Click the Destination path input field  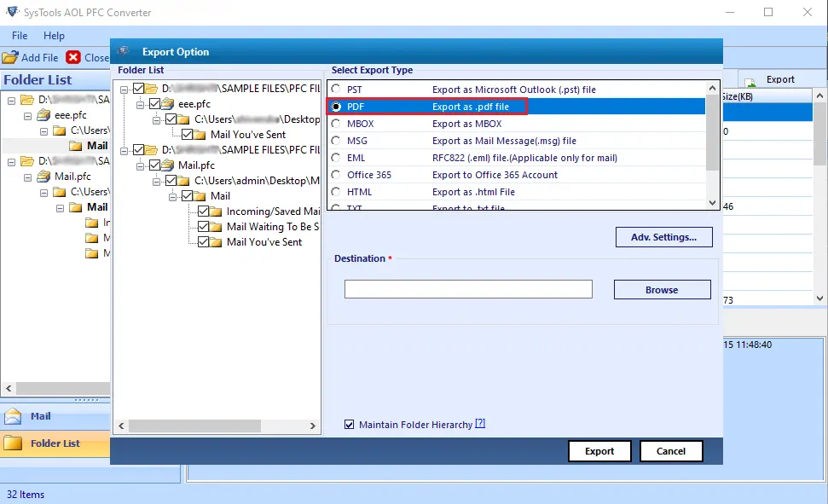pos(468,289)
